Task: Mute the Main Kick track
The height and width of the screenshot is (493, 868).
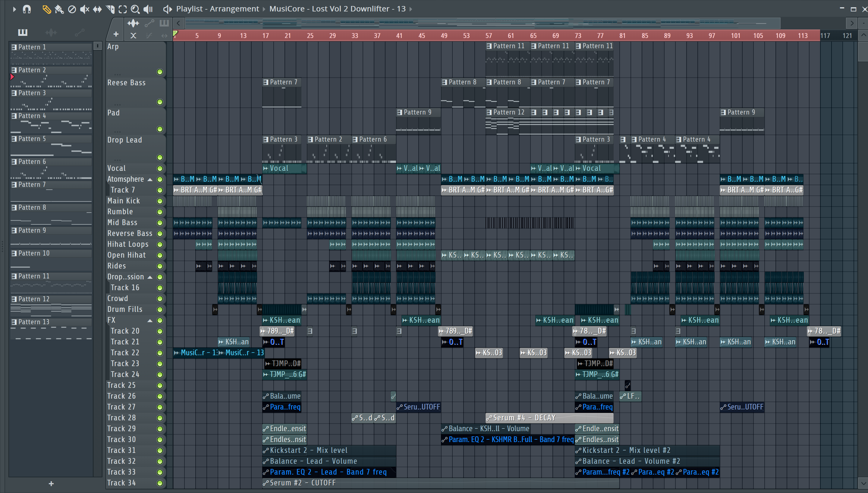Action: (160, 201)
